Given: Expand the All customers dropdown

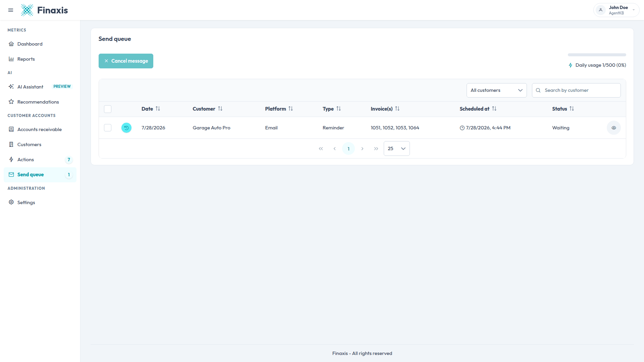Looking at the screenshot, I should 496,90.
